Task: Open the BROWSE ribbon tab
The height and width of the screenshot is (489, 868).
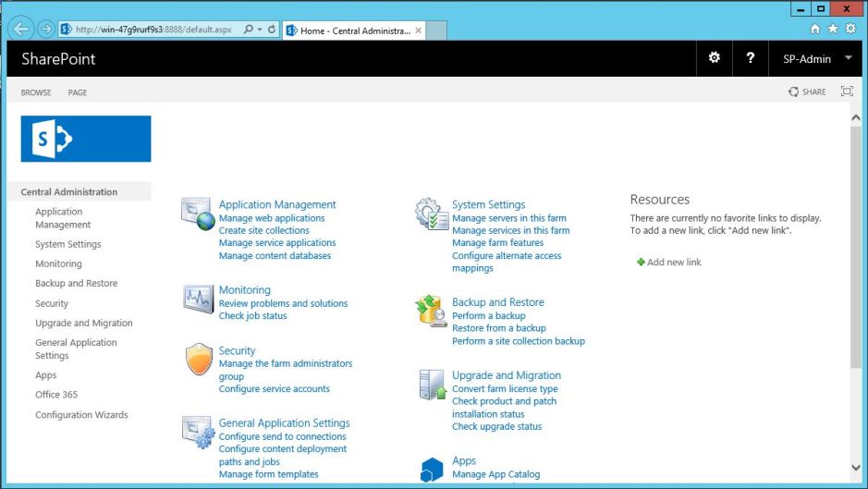Action: pos(36,92)
